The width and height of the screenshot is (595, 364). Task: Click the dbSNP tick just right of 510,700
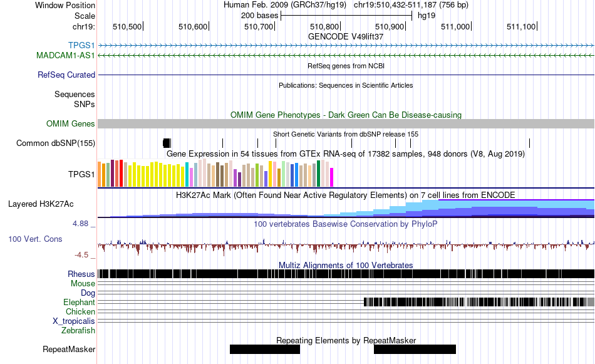click(276, 143)
